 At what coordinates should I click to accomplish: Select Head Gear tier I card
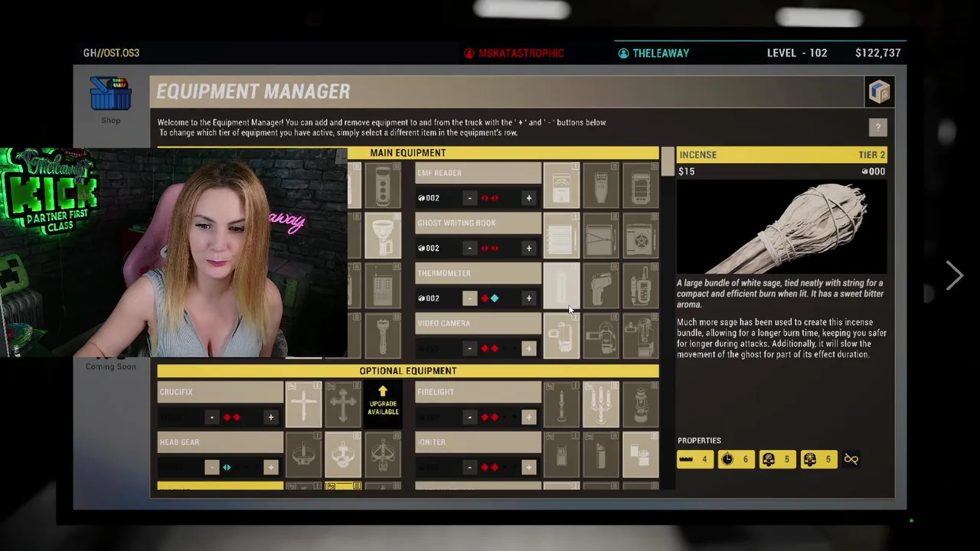[303, 455]
